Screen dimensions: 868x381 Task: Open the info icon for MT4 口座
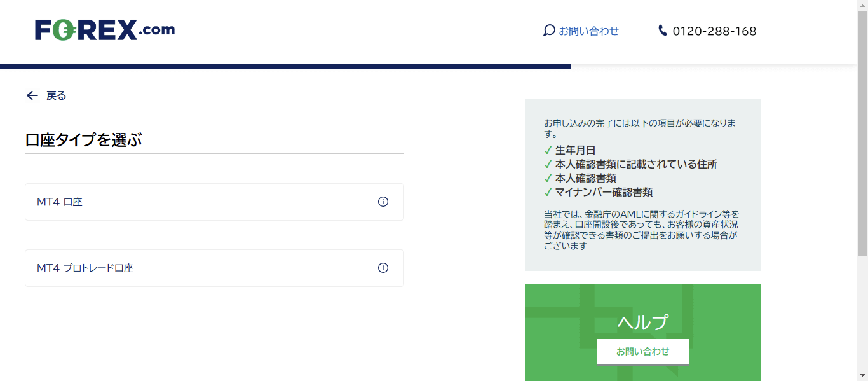click(383, 202)
